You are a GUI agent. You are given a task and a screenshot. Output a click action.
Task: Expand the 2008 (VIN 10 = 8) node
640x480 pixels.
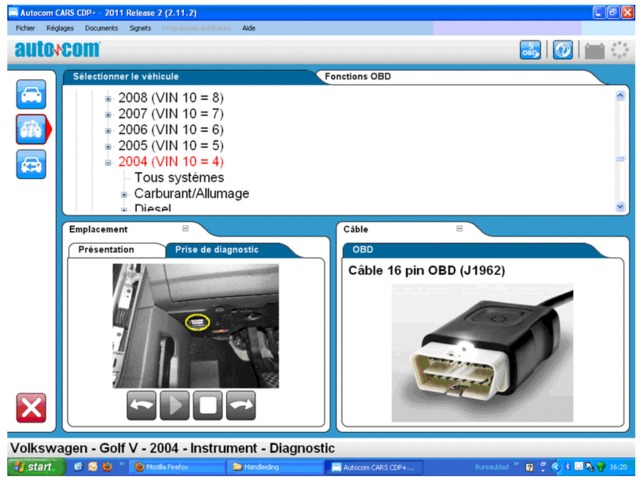tap(108, 99)
